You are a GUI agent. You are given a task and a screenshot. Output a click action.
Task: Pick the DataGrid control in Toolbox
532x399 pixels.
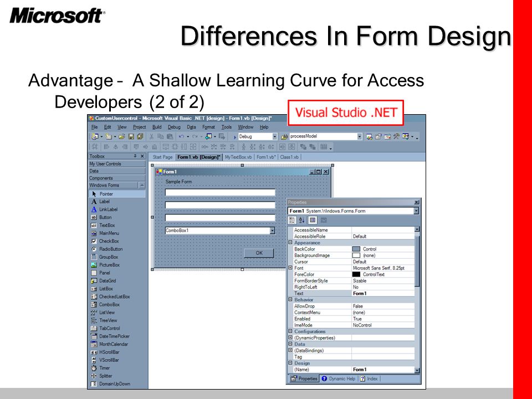pos(104,280)
